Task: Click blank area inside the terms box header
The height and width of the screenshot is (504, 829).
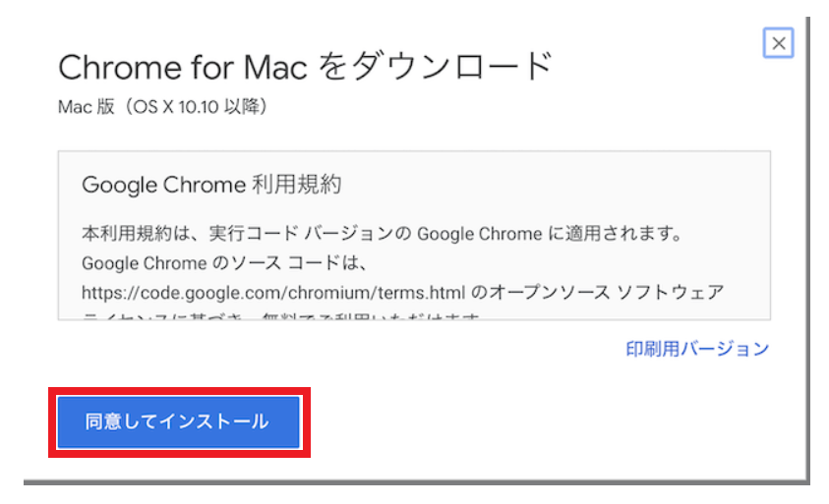Action: click(x=570, y=185)
